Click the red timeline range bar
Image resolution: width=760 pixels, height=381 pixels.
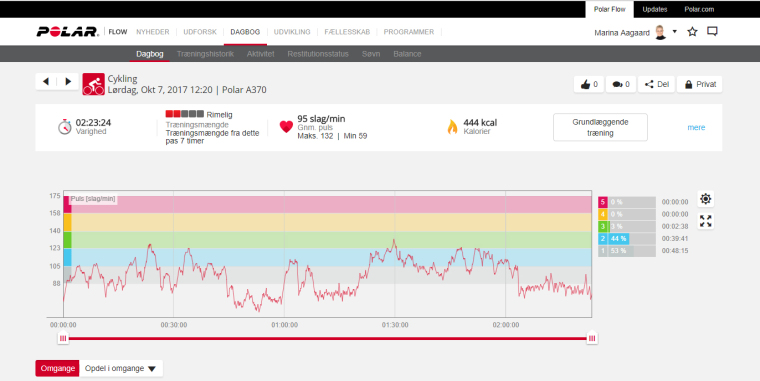[x=327, y=338]
